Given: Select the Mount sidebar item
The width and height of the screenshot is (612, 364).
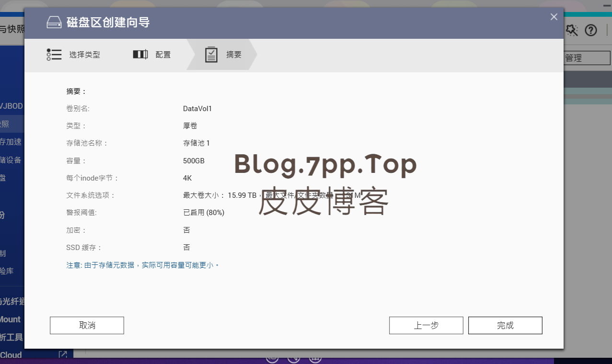Looking at the screenshot, I should tap(11, 319).
